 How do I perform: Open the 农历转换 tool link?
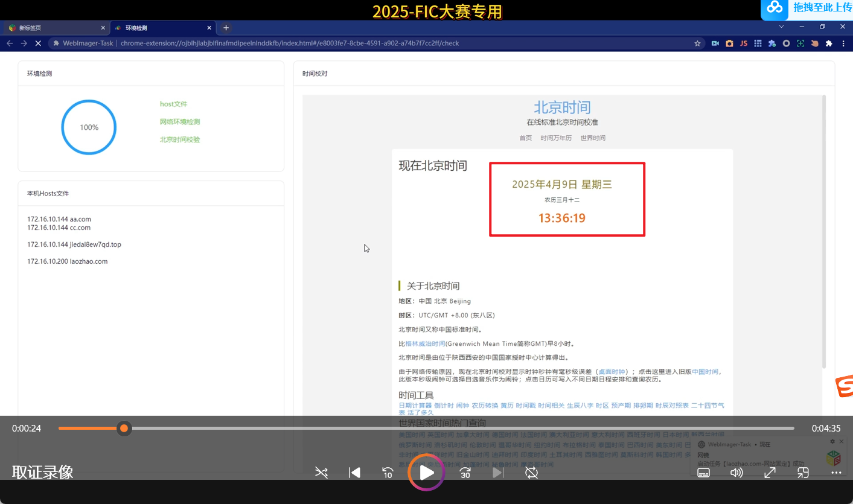485,406
